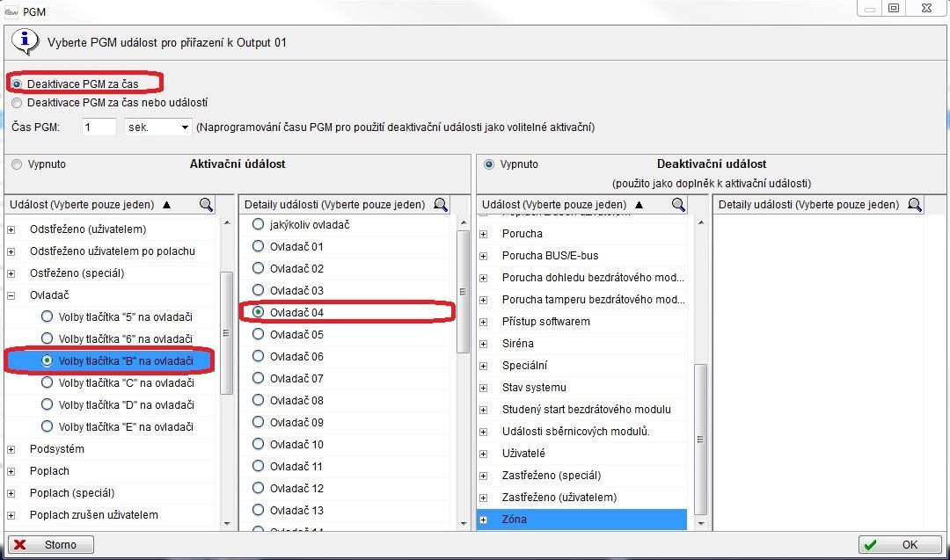950x560 pixels.
Task: Click search icon in deactivation Detaily události header
Action: [915, 205]
